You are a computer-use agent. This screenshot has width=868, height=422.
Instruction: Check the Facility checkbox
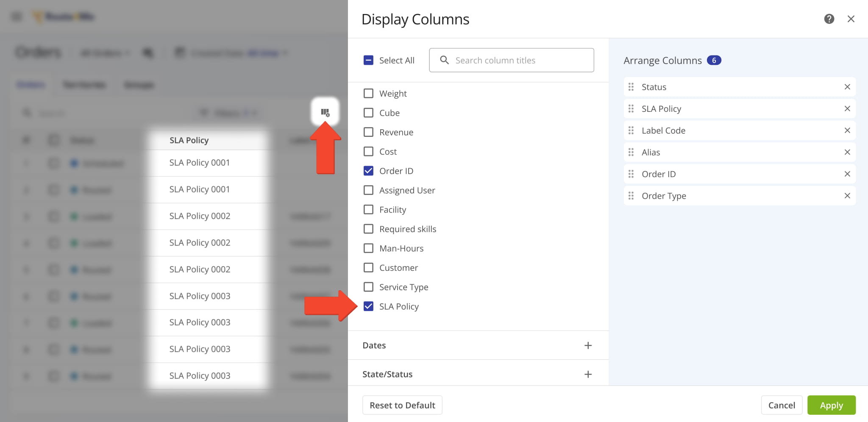[x=368, y=209]
